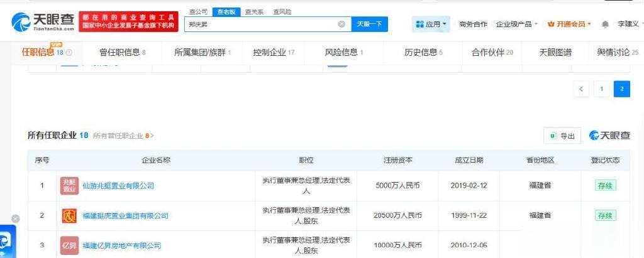Open the 合作伙伴 tab
This screenshot has height=258, width=644.
click(492, 53)
